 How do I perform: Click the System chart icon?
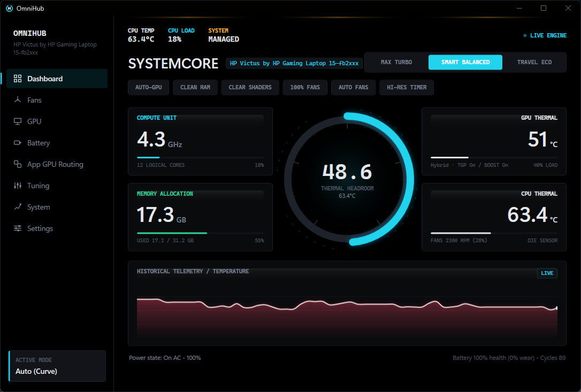click(18, 207)
